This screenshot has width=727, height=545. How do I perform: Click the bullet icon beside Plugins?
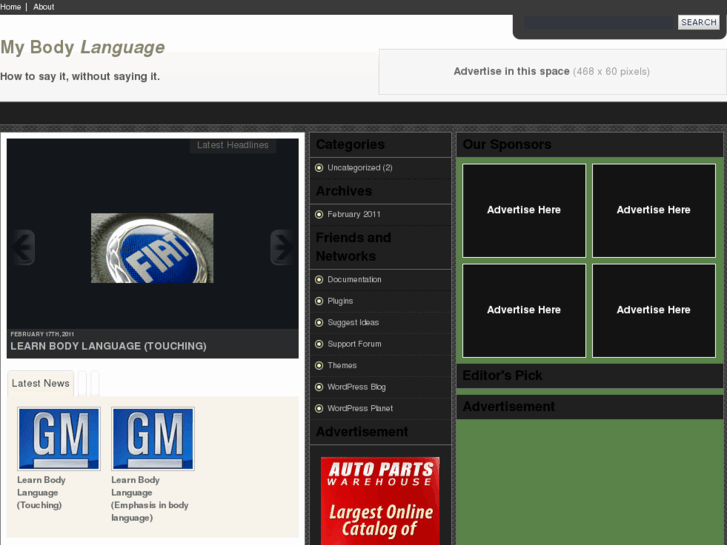point(319,301)
